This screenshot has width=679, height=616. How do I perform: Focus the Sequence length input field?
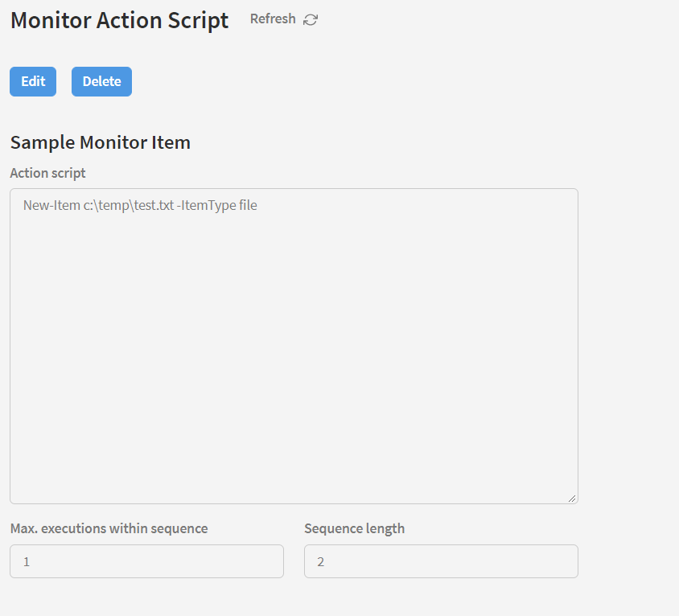click(x=441, y=561)
